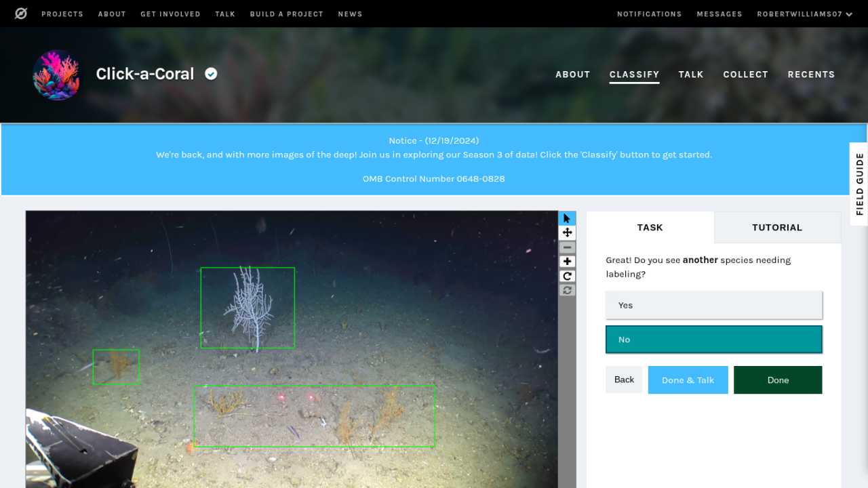The image size is (868, 488).
Task: Open News in top navigation
Action: point(350,14)
